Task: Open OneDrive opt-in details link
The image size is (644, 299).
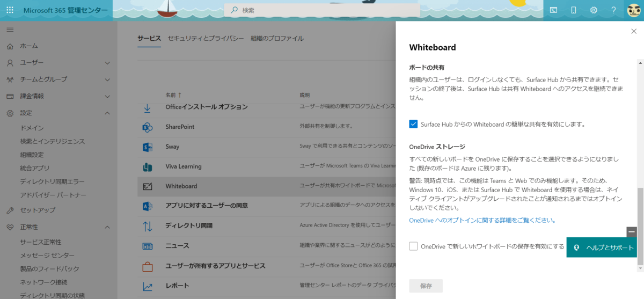Action: pyautogui.click(x=482, y=220)
